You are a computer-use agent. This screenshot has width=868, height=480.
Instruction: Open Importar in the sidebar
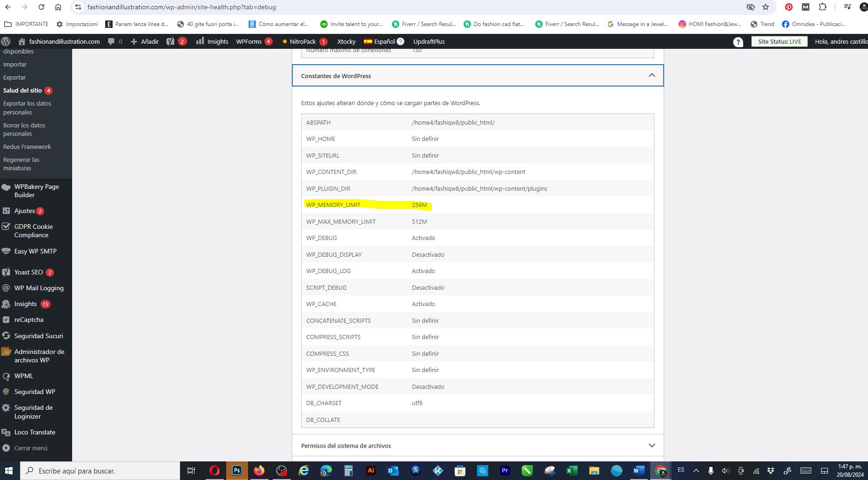point(15,64)
